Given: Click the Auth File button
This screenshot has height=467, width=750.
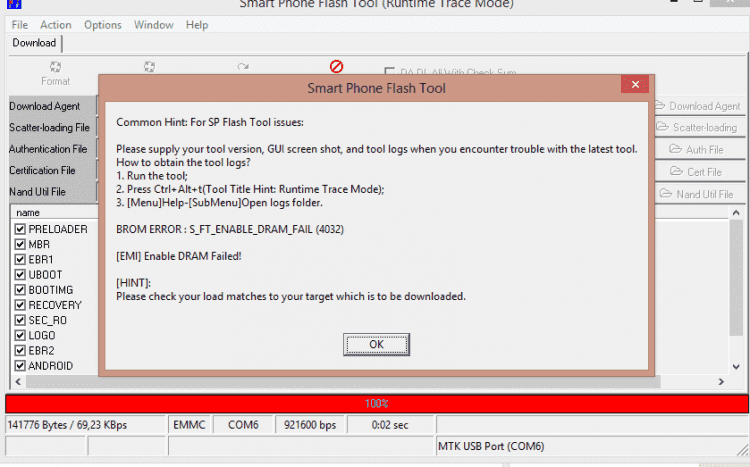Looking at the screenshot, I should click(700, 150).
